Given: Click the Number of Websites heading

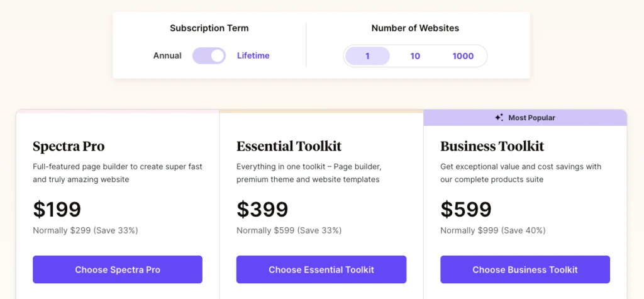Looking at the screenshot, I should point(415,28).
